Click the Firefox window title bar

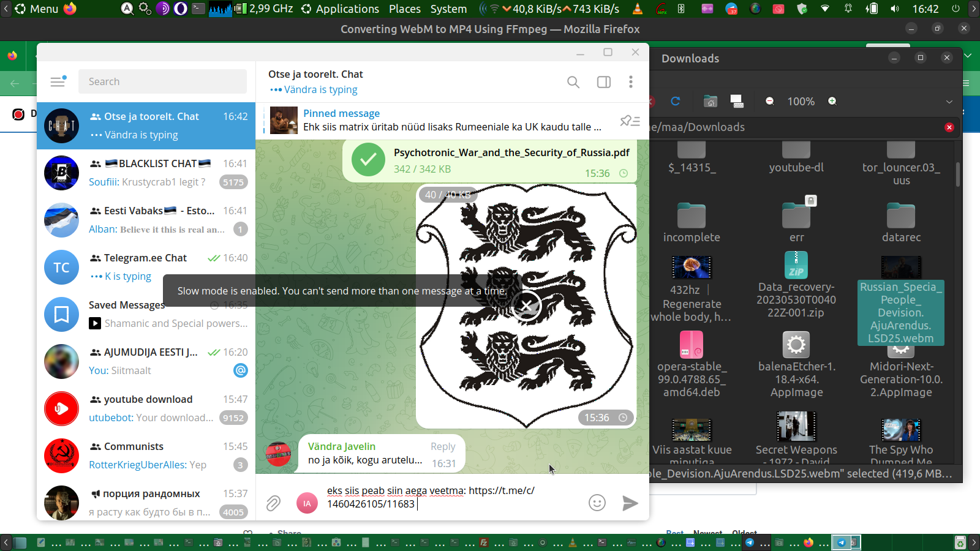(490, 29)
